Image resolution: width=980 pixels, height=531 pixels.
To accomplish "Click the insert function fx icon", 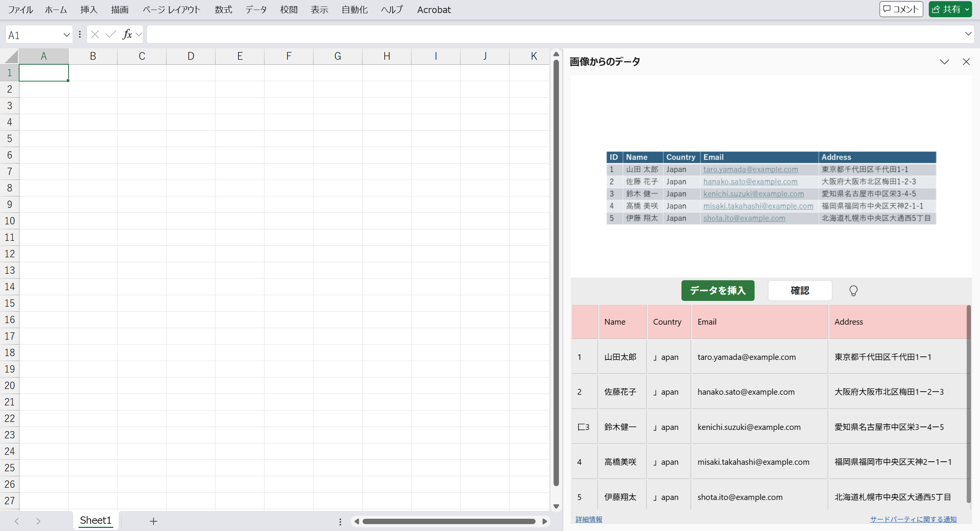I will point(127,34).
